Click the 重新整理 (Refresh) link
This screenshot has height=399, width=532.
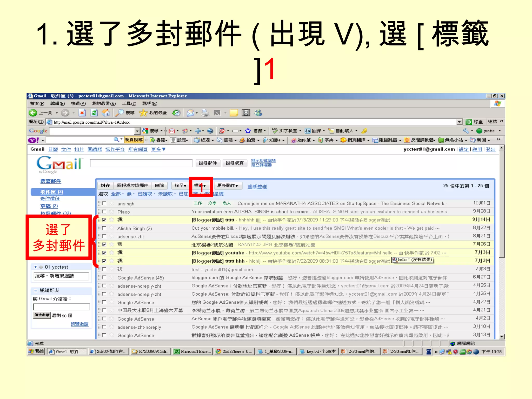[x=257, y=187]
